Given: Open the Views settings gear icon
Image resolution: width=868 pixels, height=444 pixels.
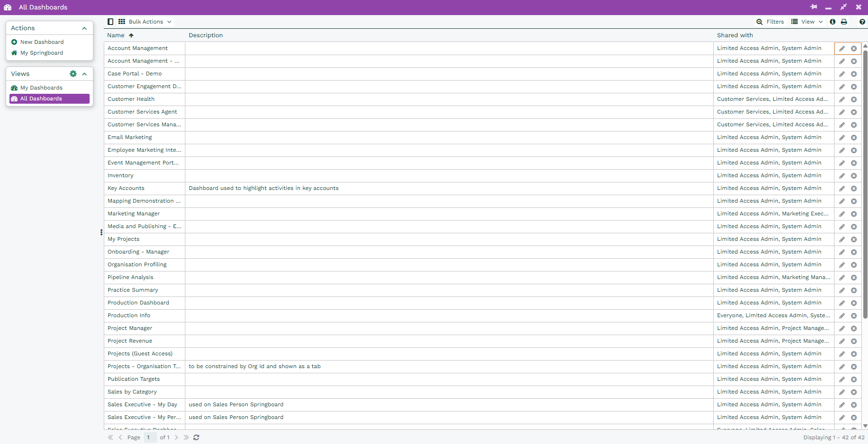Looking at the screenshot, I should [x=73, y=74].
